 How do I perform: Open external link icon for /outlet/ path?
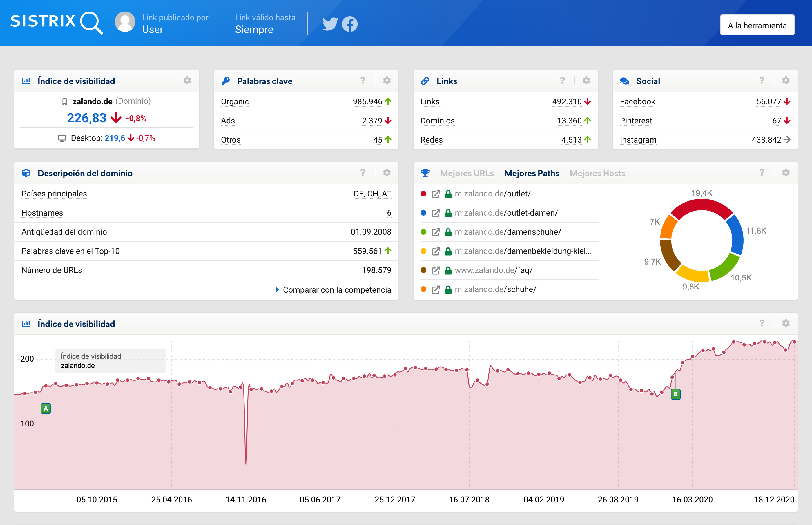tap(436, 194)
